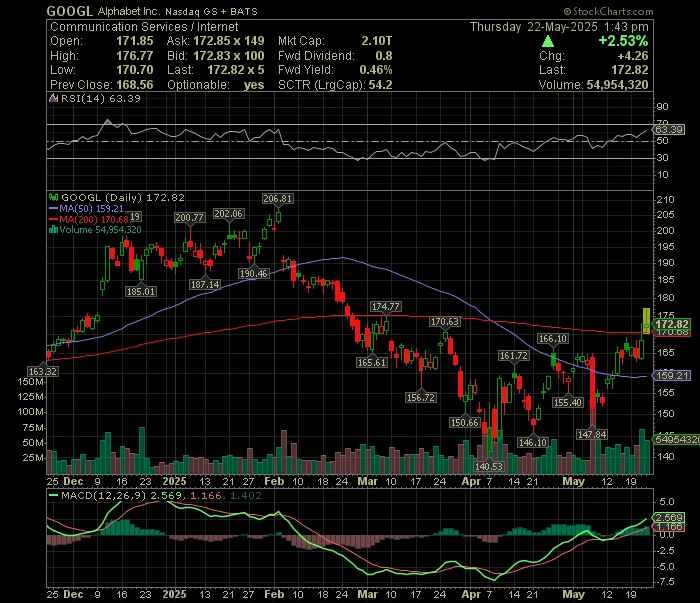The image size is (700, 603).
Task: Click the Low price 170.70
Action: (134, 70)
